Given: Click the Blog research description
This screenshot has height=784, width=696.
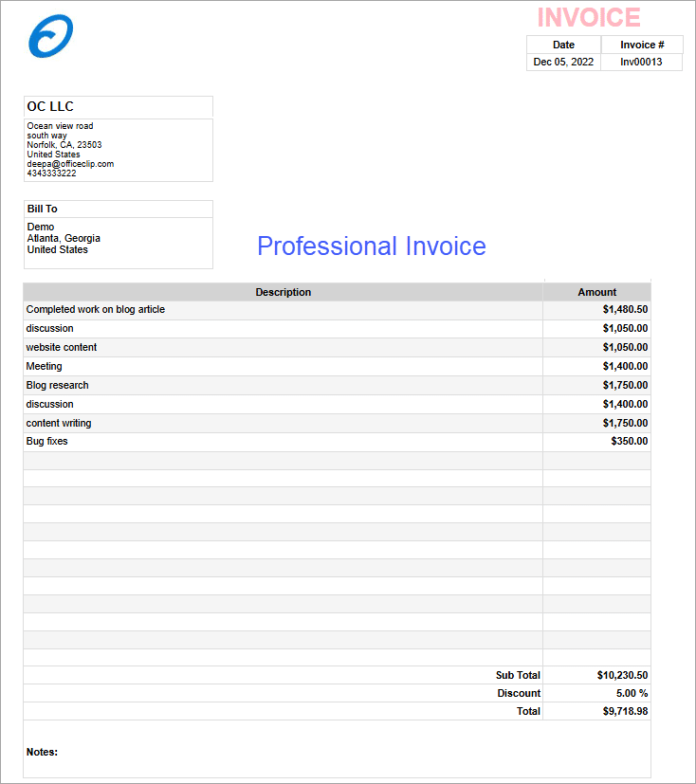Looking at the screenshot, I should [x=58, y=385].
